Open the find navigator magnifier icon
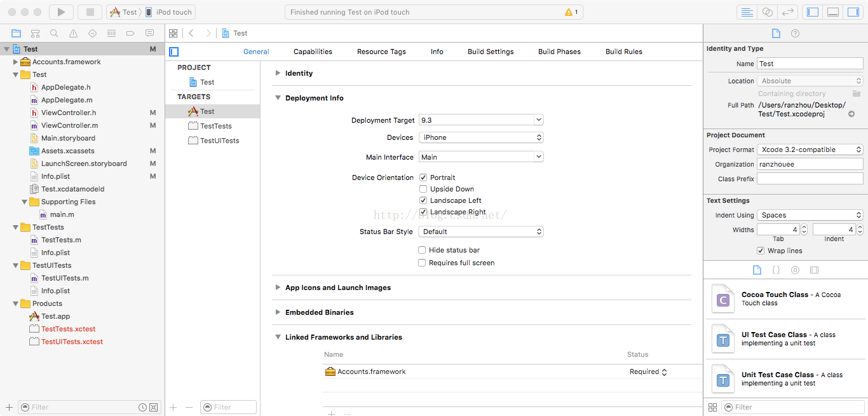The width and height of the screenshot is (868, 416). click(54, 33)
